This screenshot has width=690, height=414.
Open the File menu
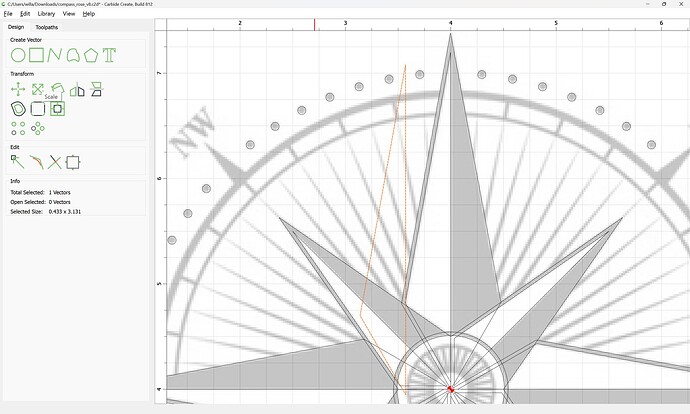pos(8,14)
